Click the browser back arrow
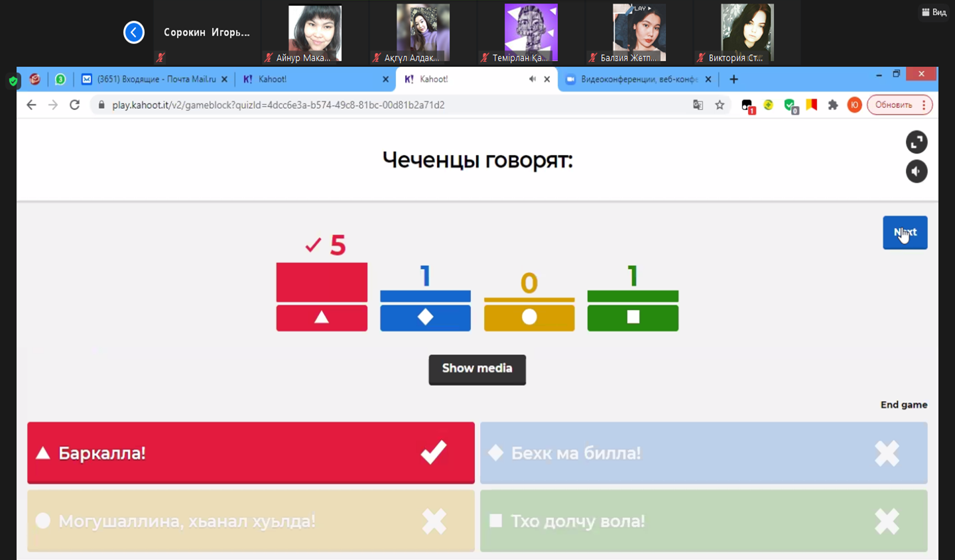Image resolution: width=955 pixels, height=560 pixels. tap(31, 105)
